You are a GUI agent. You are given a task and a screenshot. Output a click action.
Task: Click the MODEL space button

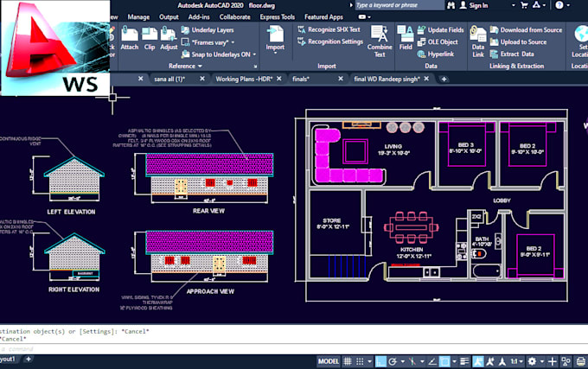pyautogui.click(x=328, y=361)
